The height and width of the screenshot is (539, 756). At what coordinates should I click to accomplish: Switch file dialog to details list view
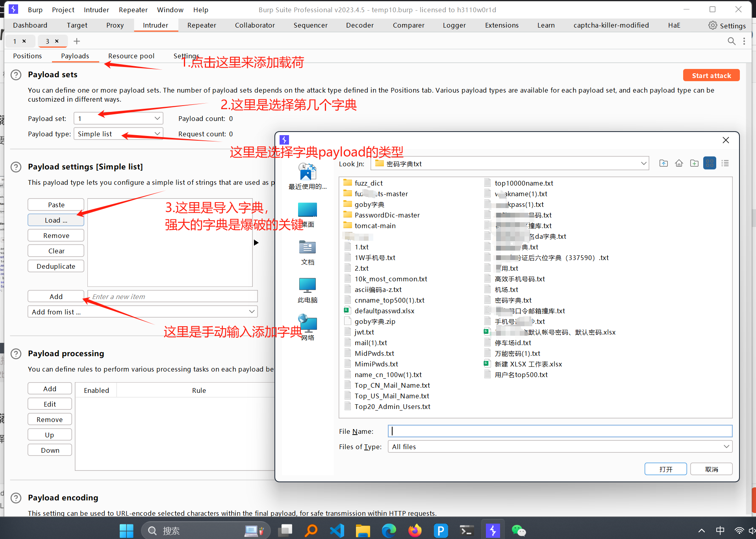pos(725,163)
